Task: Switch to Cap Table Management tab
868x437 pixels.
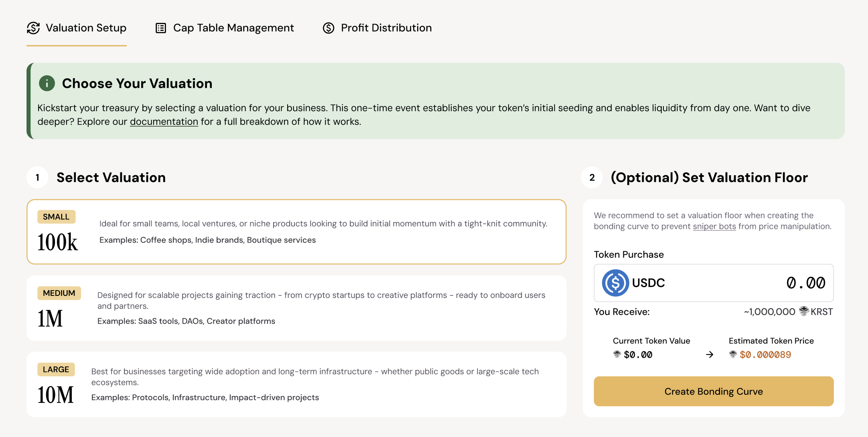Action: pos(225,28)
